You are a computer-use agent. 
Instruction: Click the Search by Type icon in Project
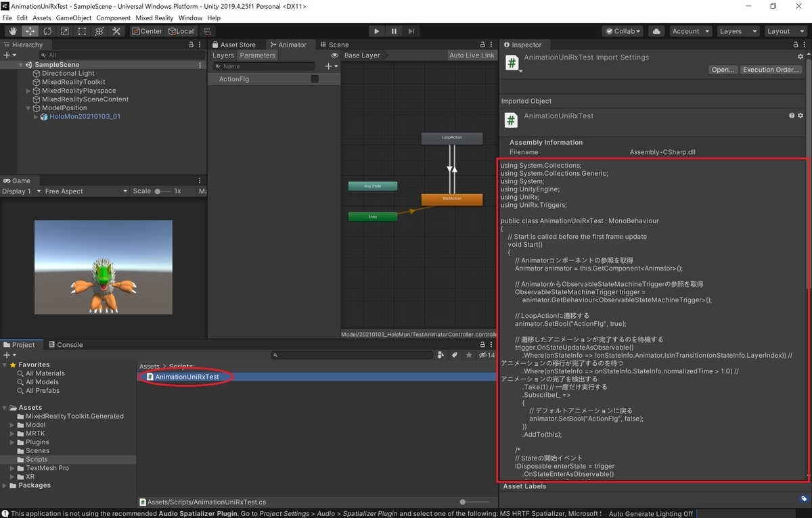coord(441,354)
